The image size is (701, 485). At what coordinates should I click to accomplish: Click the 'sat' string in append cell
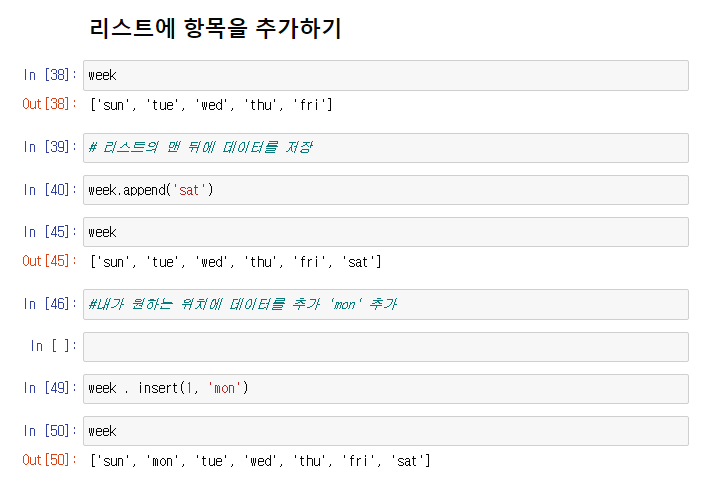point(189,190)
